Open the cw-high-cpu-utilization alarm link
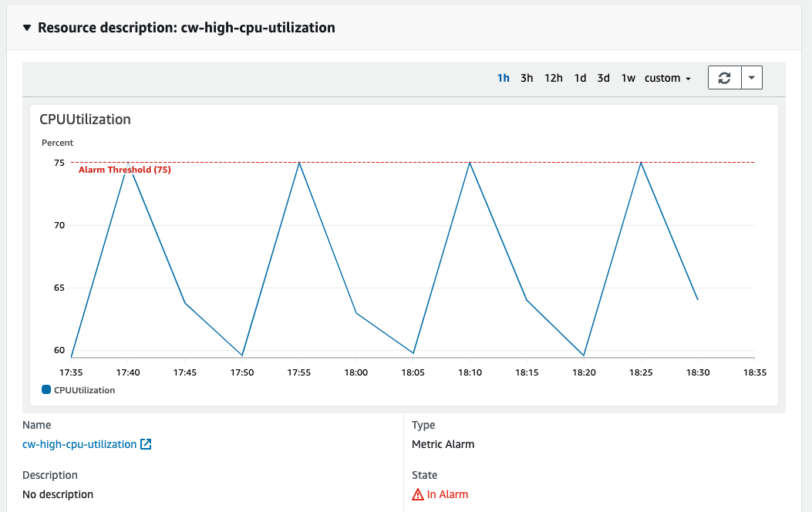812x512 pixels. 81,444
